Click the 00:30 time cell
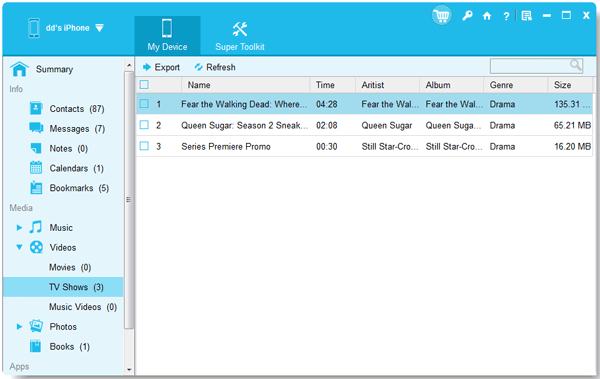600x379 pixels. click(x=327, y=147)
